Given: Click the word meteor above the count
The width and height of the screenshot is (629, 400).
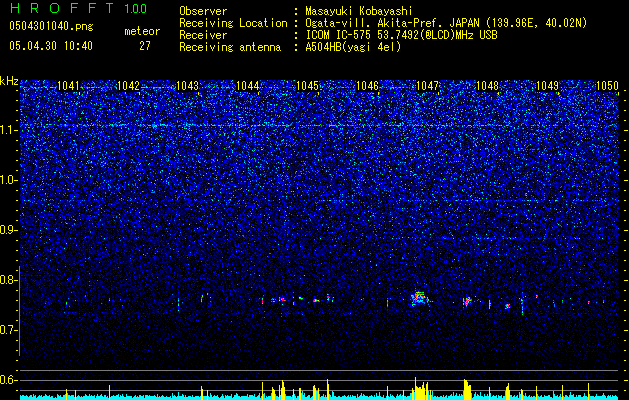Looking at the screenshot, I should coord(142,31).
